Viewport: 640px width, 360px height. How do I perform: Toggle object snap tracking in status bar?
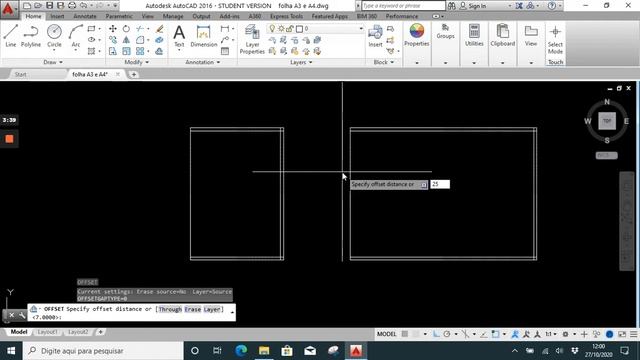pyautogui.click(x=484, y=334)
